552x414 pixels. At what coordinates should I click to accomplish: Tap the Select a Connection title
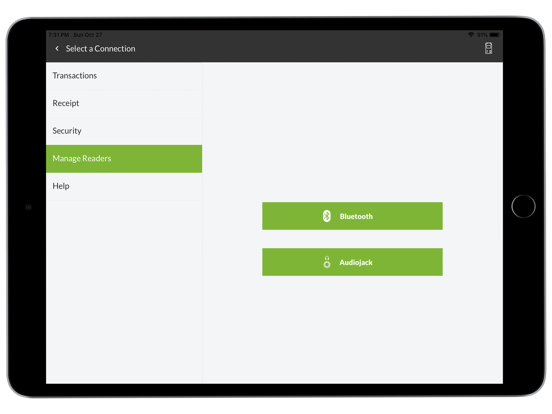click(x=100, y=49)
